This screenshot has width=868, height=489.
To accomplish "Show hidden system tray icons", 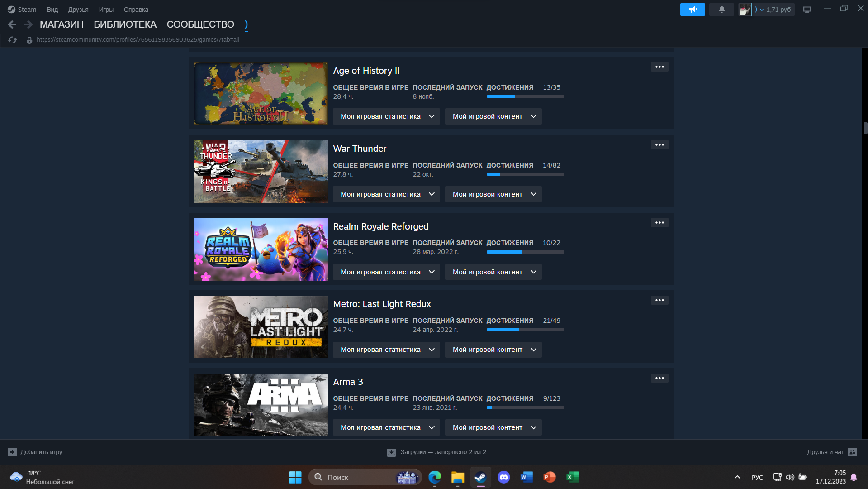I will pyautogui.click(x=737, y=477).
